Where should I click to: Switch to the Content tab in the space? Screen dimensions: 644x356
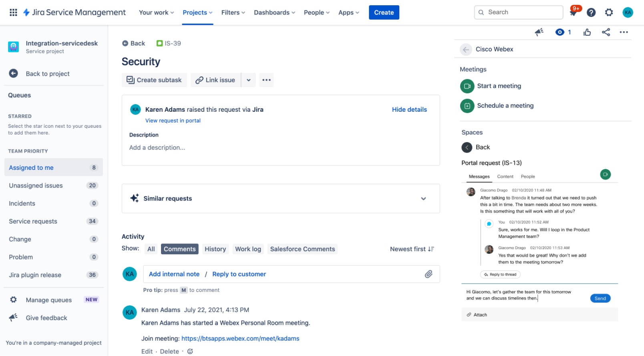(505, 177)
